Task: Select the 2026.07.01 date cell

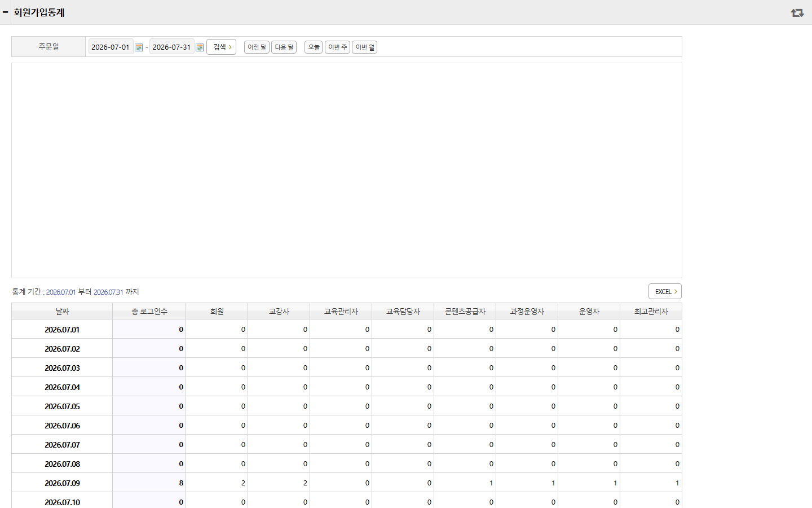Action: point(62,330)
